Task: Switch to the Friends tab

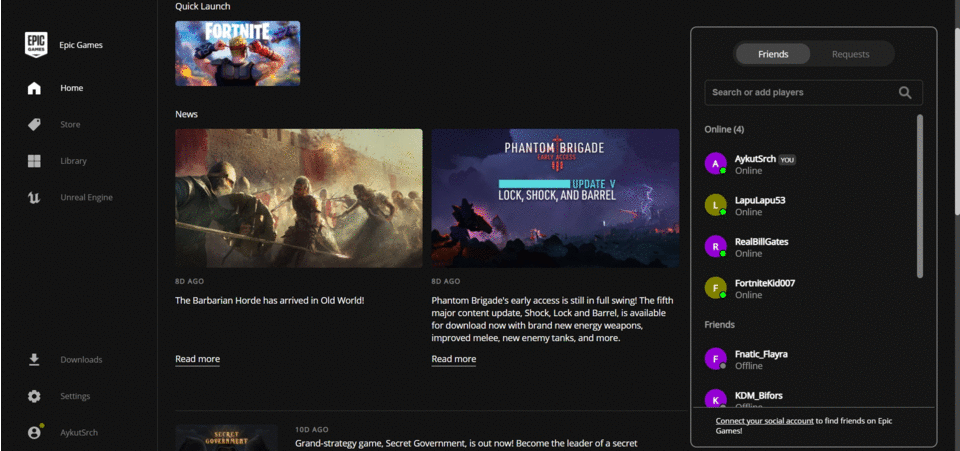Action: click(773, 54)
